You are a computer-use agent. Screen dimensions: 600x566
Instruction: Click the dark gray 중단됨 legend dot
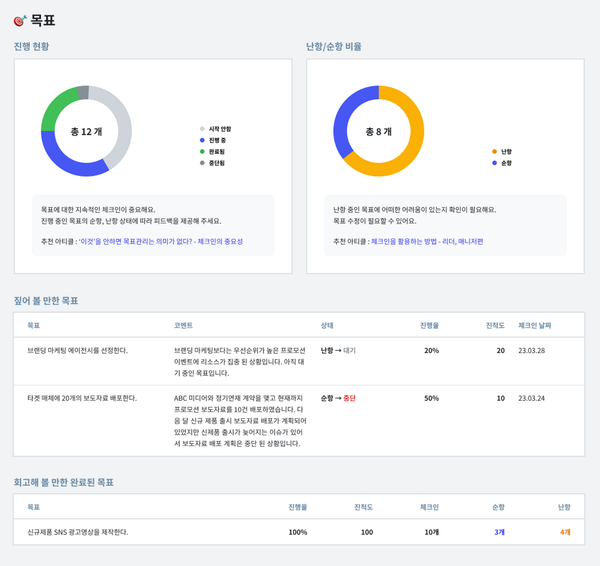click(x=202, y=163)
